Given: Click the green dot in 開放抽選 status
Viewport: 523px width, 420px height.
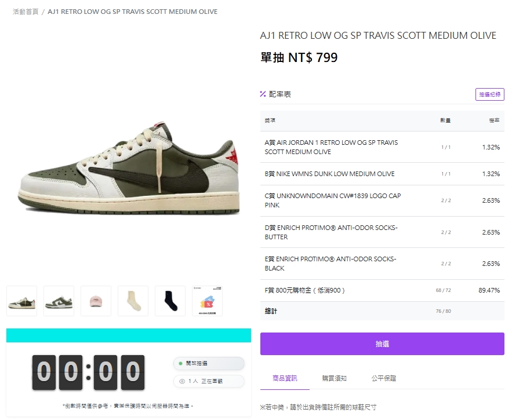Looking at the screenshot, I should pyautogui.click(x=180, y=363).
